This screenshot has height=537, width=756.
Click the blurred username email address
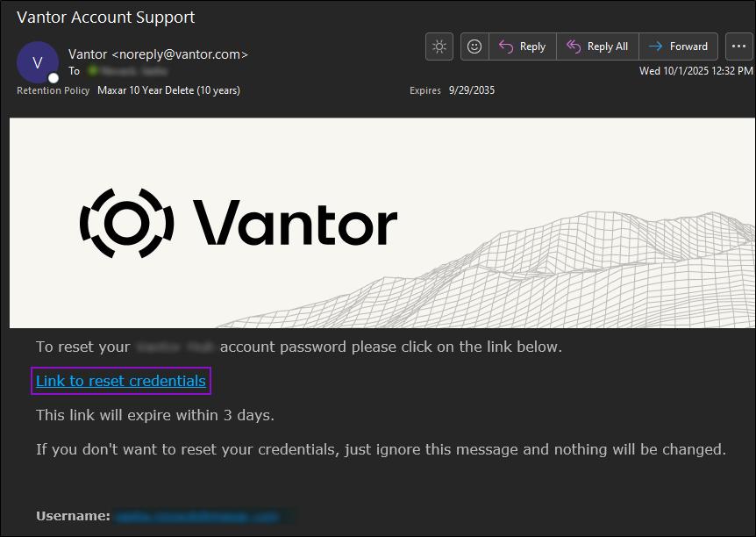197,516
